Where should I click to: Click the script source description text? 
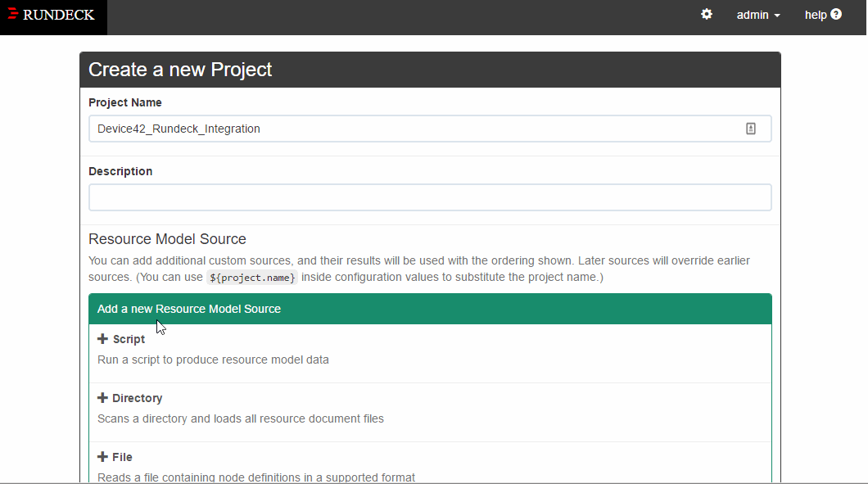click(x=213, y=360)
